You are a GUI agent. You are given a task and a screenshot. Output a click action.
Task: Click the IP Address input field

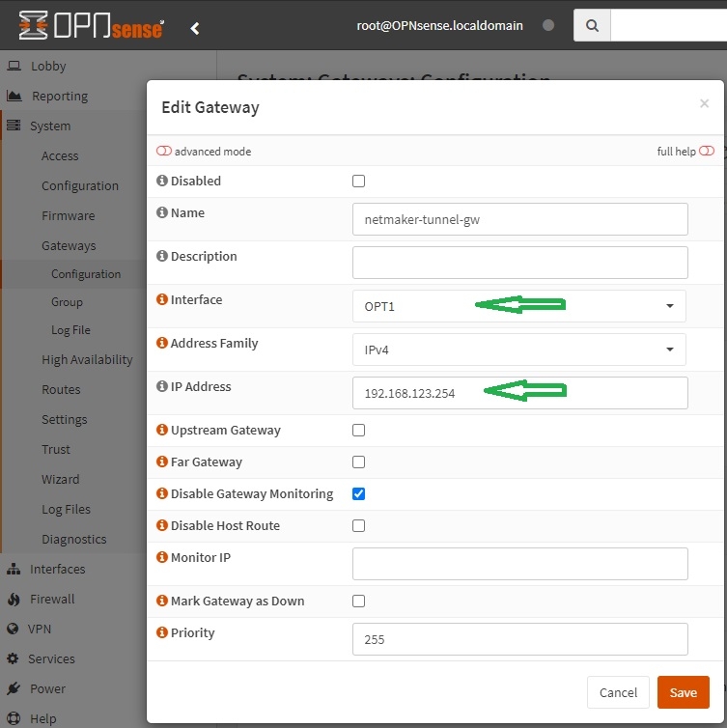(519, 393)
